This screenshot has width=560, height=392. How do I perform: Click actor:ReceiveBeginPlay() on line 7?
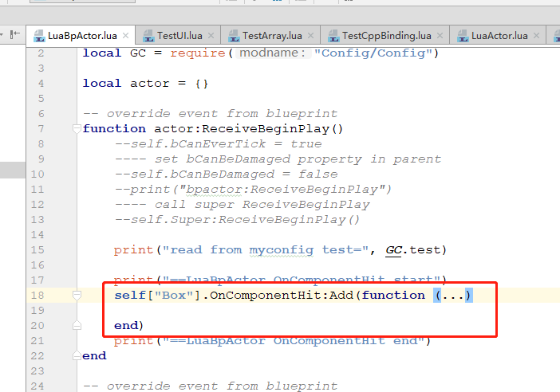248,129
